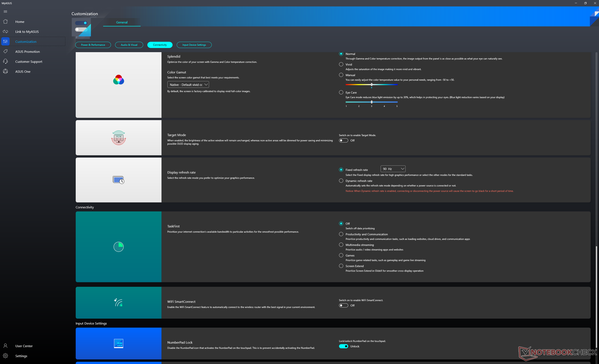Adjust the Eye Care level slider
Screen dimensions: 599x364
[x=372, y=102]
